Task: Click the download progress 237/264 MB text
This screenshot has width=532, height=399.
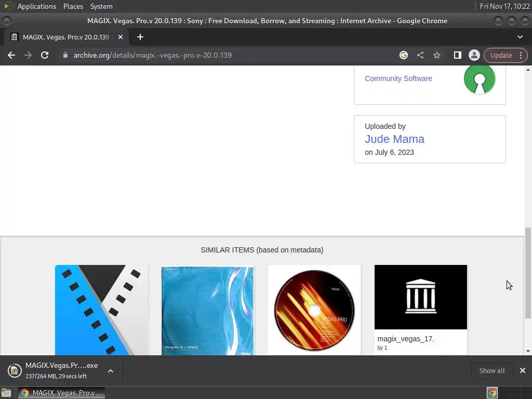Action: [x=56, y=376]
